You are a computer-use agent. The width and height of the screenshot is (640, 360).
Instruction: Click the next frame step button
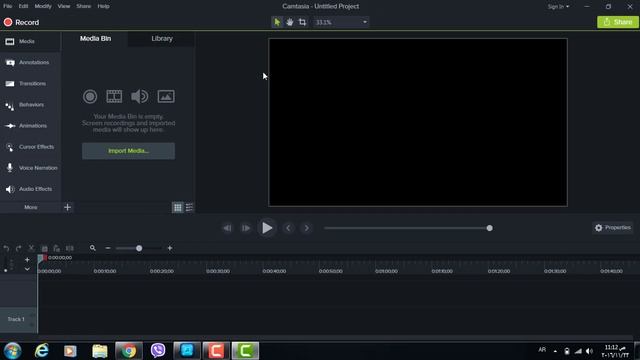click(x=246, y=228)
